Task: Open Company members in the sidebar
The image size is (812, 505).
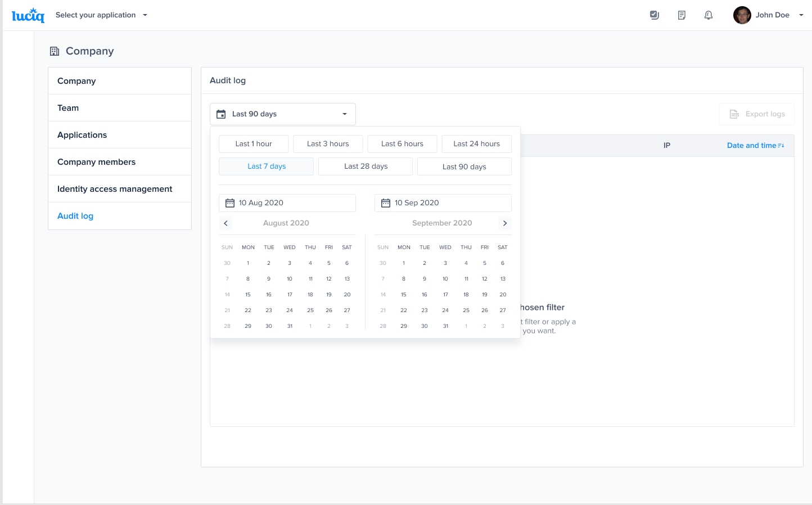Action: coord(96,162)
